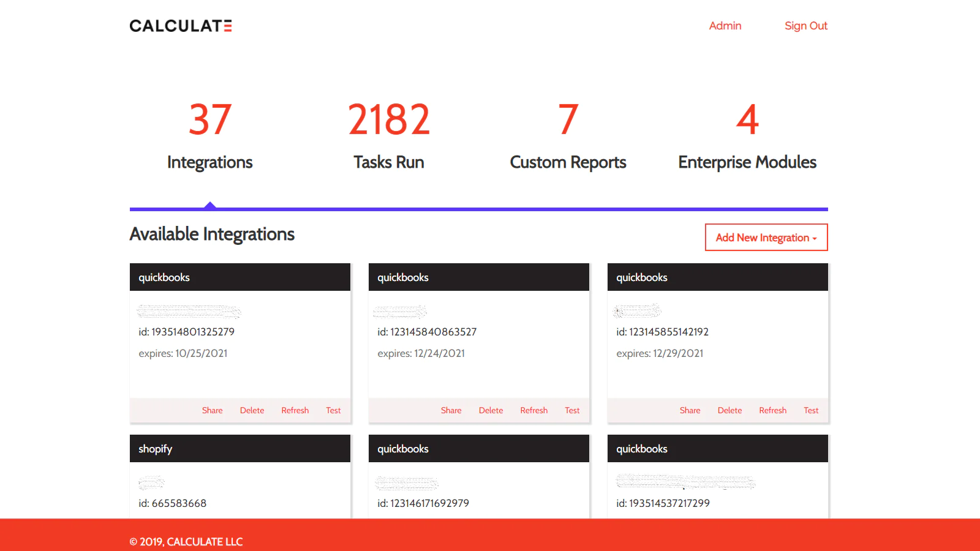The image size is (980, 551).
Task: Click the shopify card header
Action: tap(240, 449)
